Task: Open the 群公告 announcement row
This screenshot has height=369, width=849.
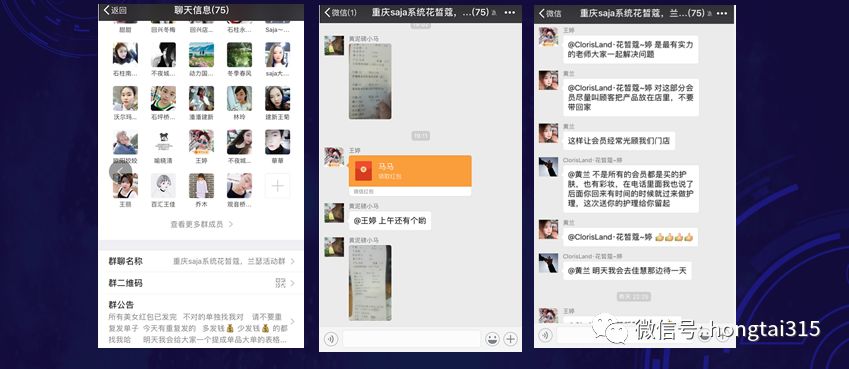Action: pyautogui.click(x=201, y=321)
